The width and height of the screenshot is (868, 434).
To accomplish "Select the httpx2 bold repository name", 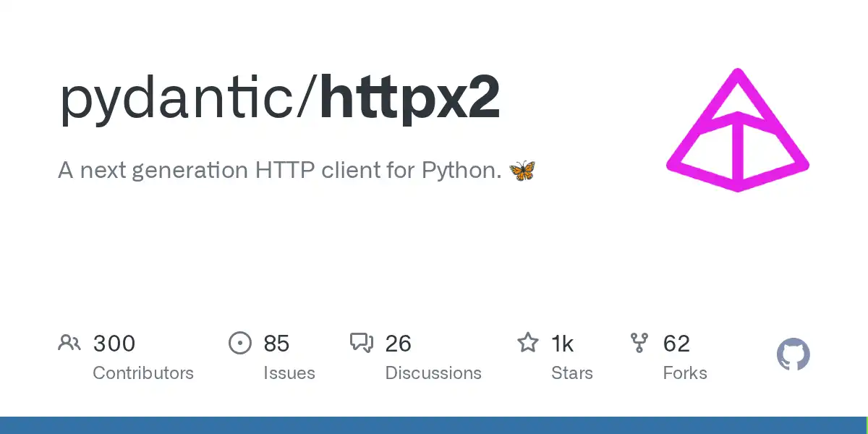I will pos(410,98).
